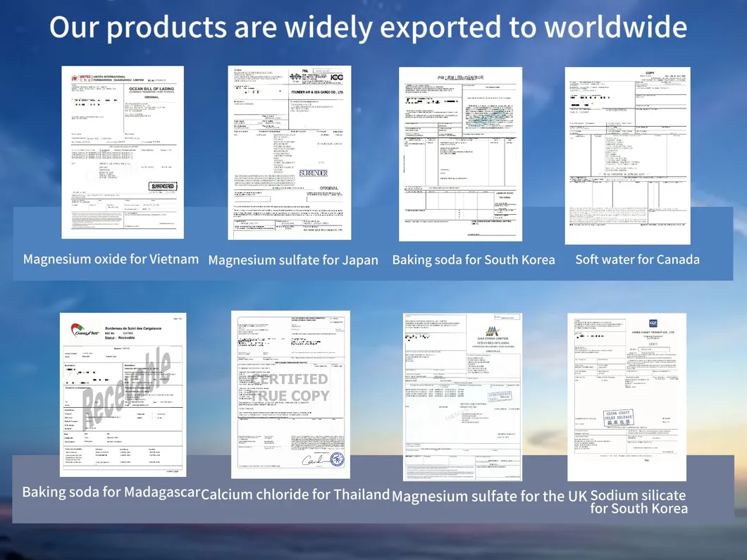Viewport: 747px width, 560px height.
Task: Click the SURRENDERED stamp on Vietnam bill
Action: tap(163, 186)
